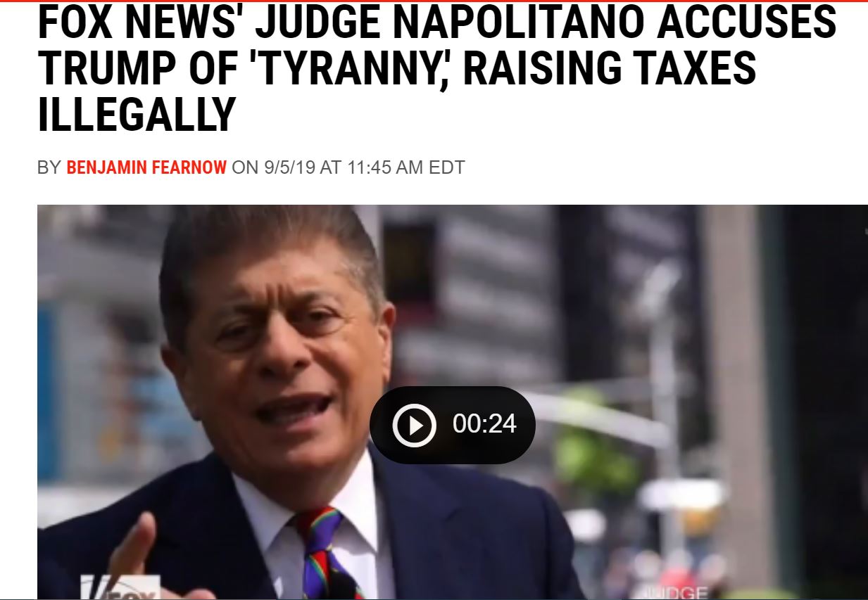
Task: Open Benjamin Fearnow's author page
Action: pos(146,168)
